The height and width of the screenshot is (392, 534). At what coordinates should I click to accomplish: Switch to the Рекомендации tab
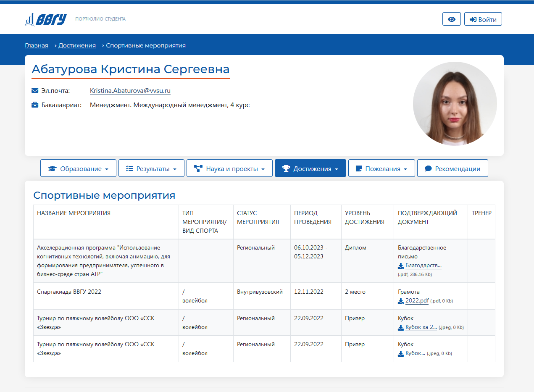click(x=452, y=168)
